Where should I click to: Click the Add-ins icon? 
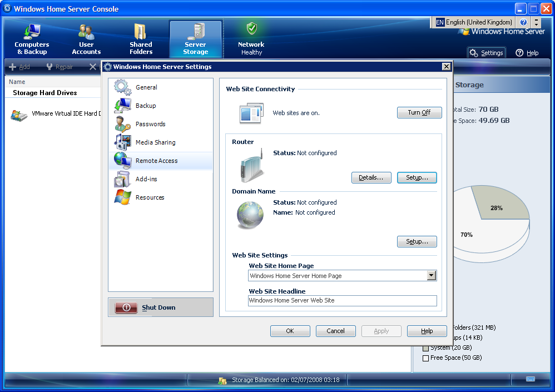pos(122,179)
